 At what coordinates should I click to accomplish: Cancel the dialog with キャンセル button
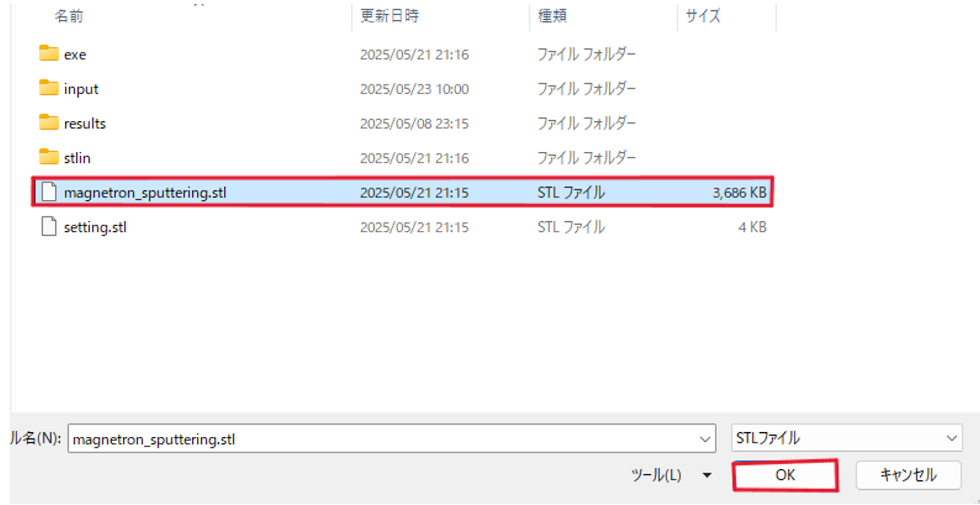pyautogui.click(x=908, y=475)
